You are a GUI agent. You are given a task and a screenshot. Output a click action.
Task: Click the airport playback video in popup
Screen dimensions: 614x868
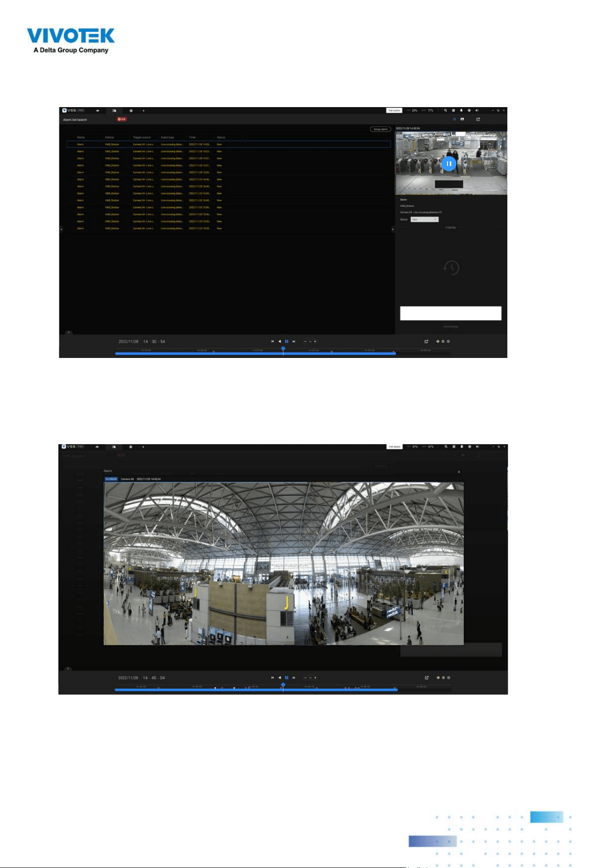tap(283, 563)
